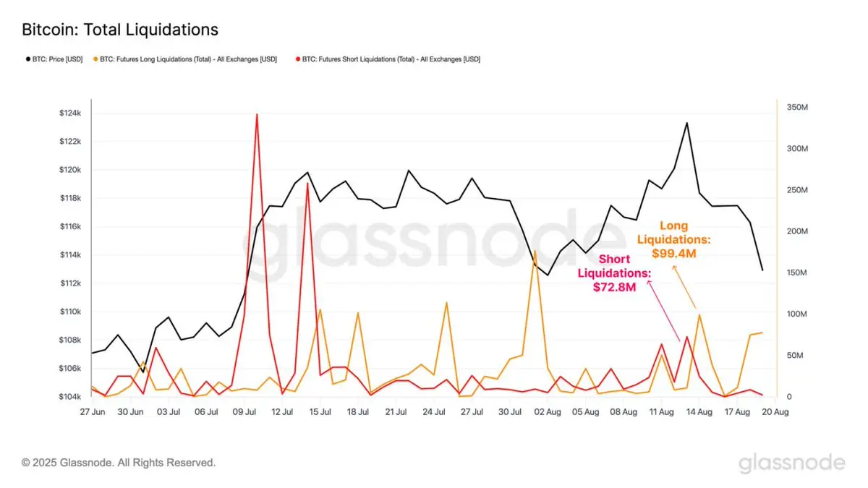
Task: Click the red Short Liquidations legend dot
Action: pyautogui.click(x=297, y=59)
